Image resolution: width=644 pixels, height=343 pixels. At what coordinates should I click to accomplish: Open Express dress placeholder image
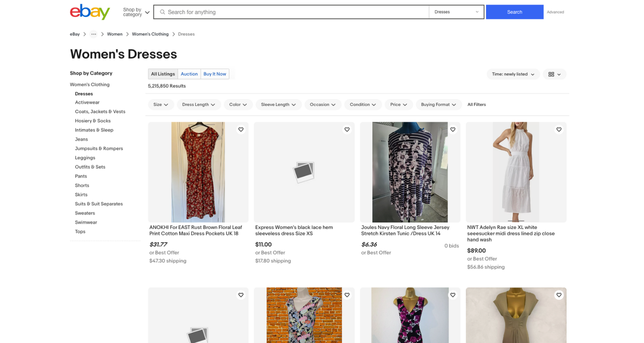coord(304,172)
